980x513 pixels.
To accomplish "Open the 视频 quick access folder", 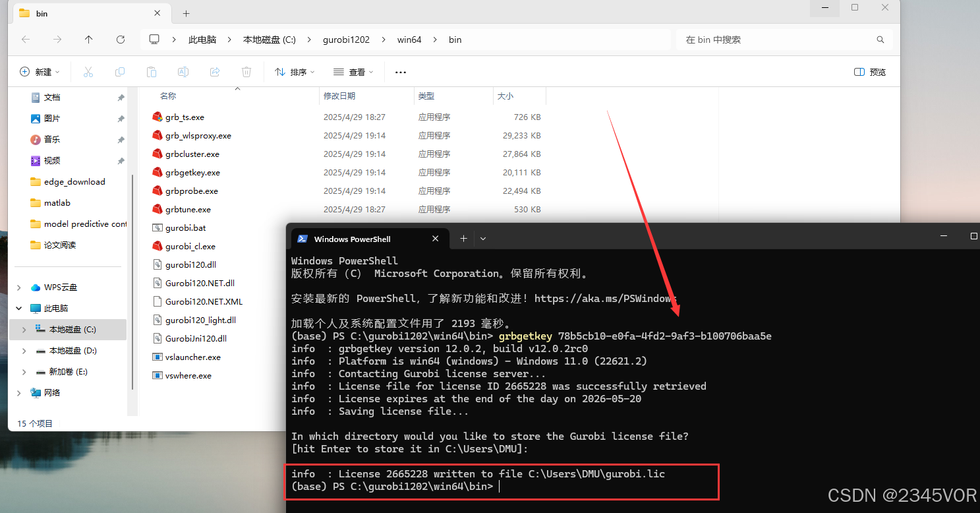I will pos(51,161).
